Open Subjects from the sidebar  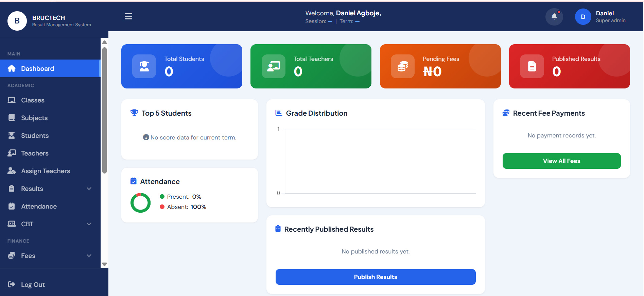50,118
